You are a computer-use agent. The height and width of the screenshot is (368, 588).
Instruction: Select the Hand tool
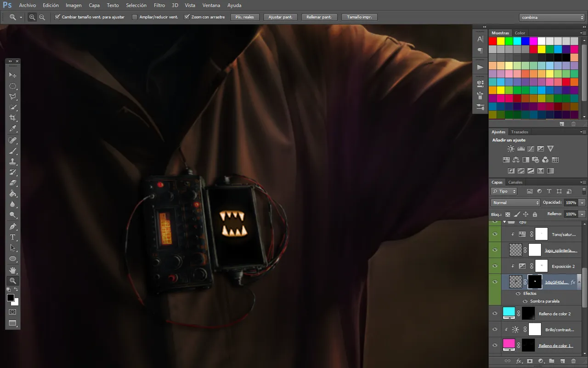[x=13, y=270]
